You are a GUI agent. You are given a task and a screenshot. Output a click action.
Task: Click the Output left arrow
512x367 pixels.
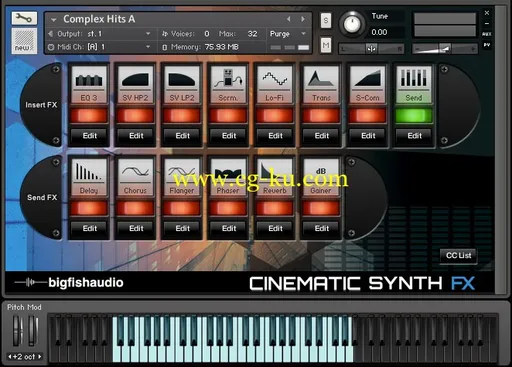(51, 34)
